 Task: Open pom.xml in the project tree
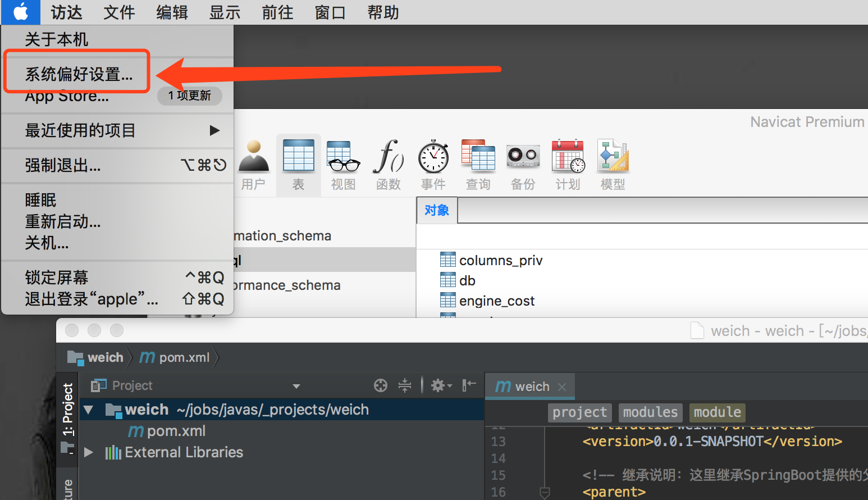[176, 431]
